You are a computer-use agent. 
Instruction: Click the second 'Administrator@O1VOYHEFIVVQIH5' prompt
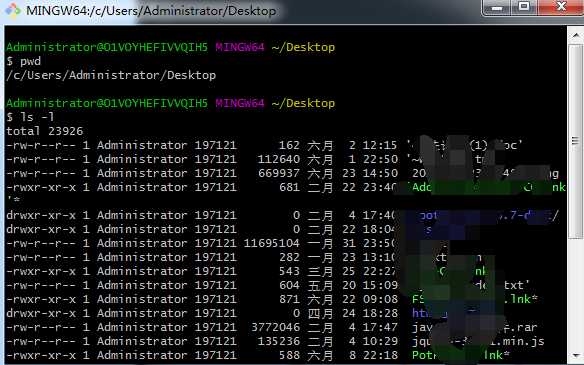[x=107, y=103]
